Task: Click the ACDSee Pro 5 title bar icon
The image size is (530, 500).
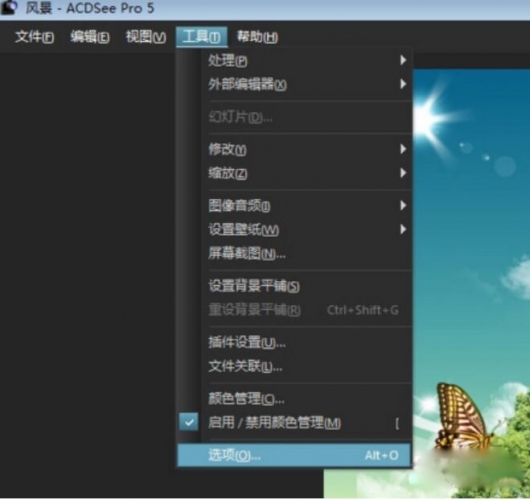Action: click(9, 7)
